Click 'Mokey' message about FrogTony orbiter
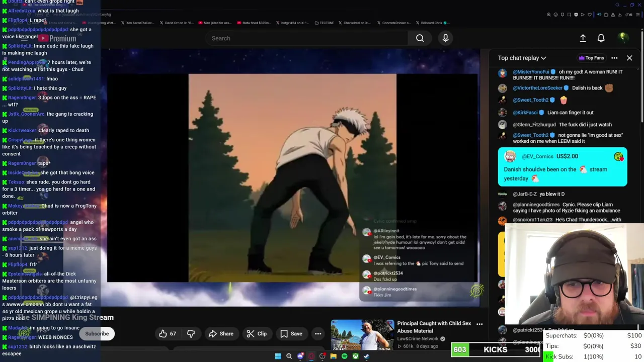 click(x=49, y=209)
